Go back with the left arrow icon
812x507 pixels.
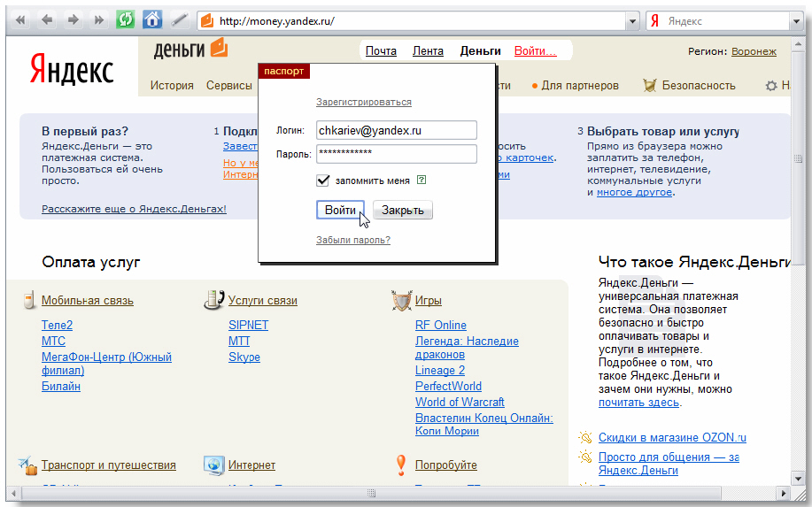47,20
